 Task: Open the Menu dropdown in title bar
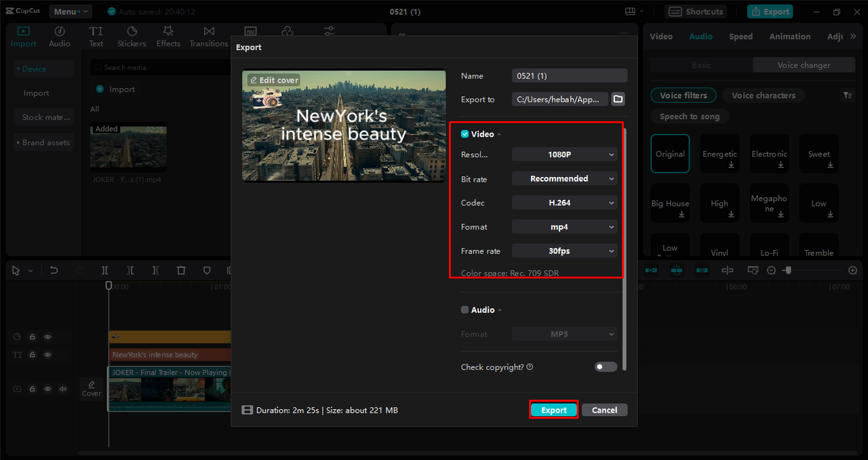coord(70,12)
